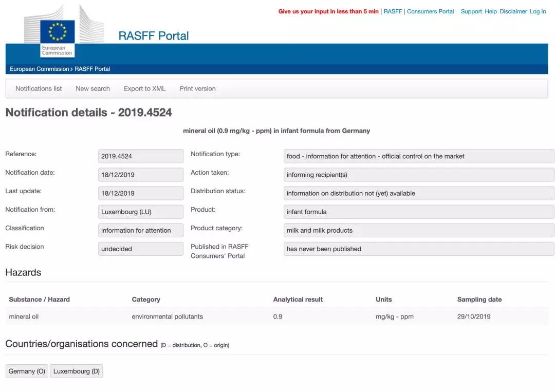Click the Classification field 'information for attention'
555x392 pixels.
[140, 230]
